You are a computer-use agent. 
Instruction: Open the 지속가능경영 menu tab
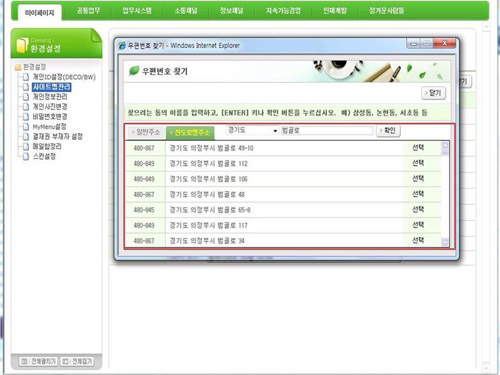tap(283, 11)
